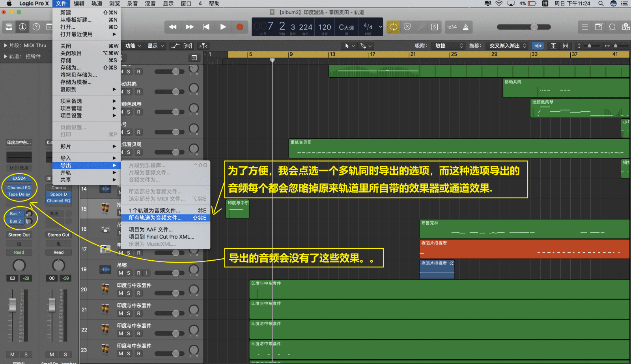Click the red Record button
Screen dimensions: 631x364
239,27
